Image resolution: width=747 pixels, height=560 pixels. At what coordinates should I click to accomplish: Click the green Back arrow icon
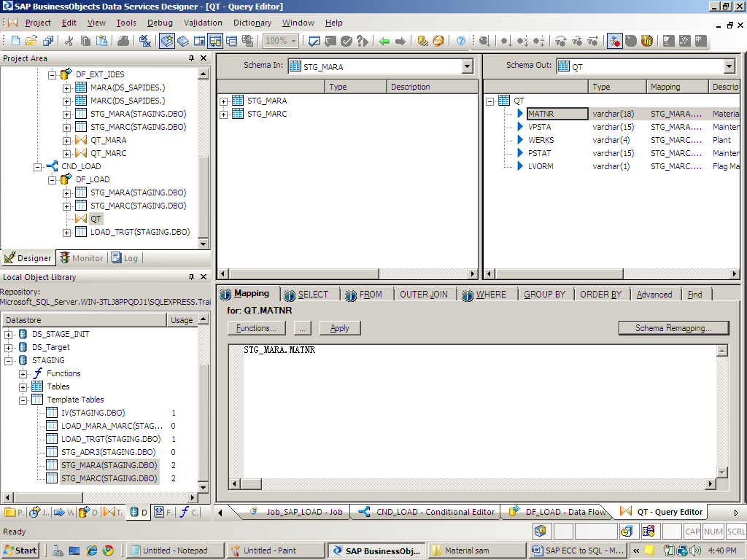(x=384, y=41)
